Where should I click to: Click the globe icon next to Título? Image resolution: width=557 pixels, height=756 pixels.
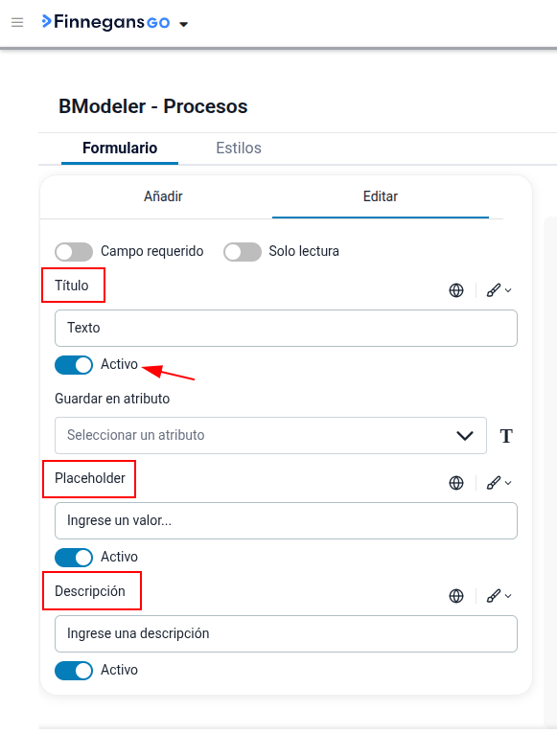[x=456, y=290]
